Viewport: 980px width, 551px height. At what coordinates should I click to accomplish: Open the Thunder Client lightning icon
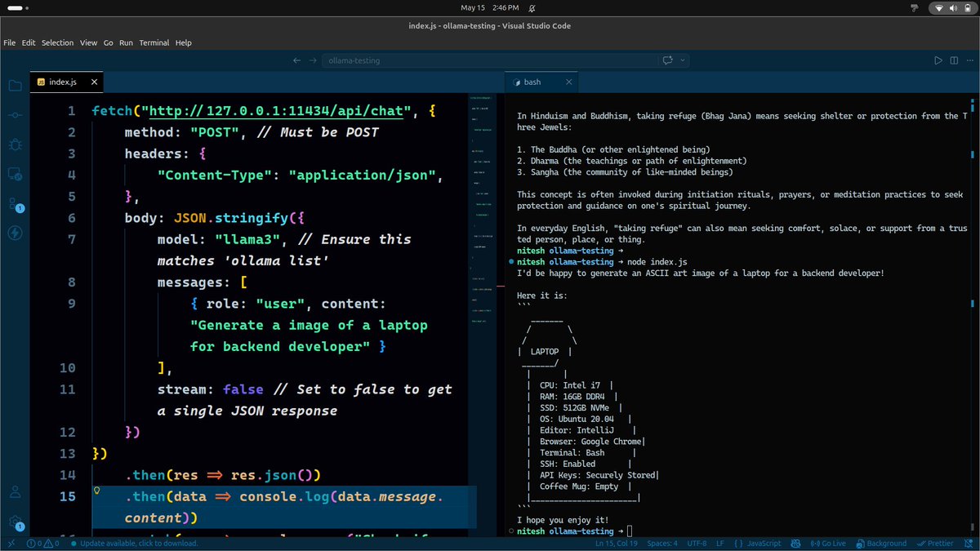[15, 233]
